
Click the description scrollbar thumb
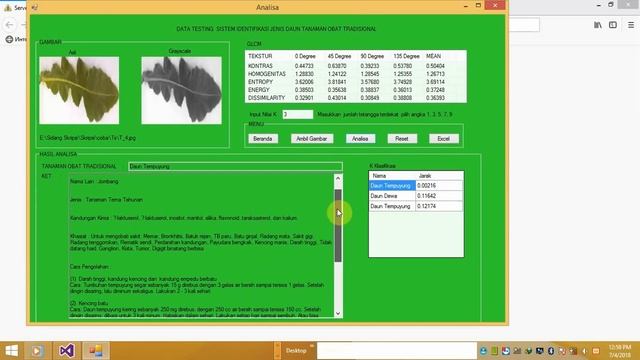[338, 226]
